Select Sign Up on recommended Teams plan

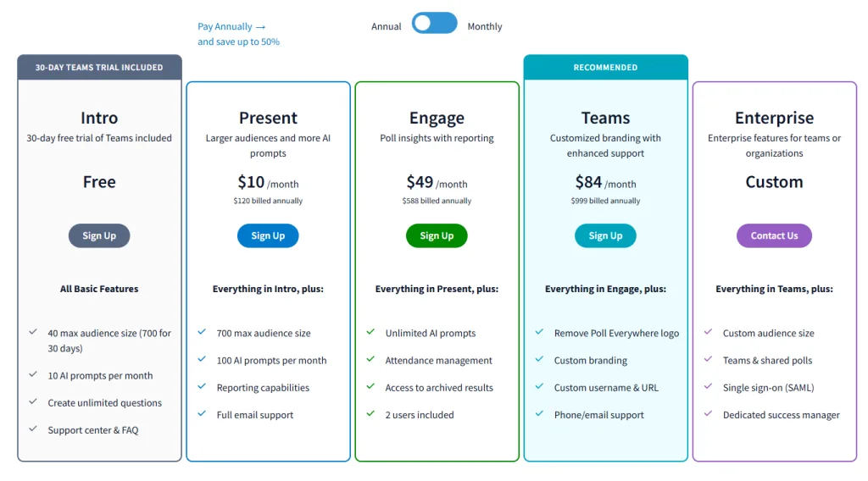(605, 235)
